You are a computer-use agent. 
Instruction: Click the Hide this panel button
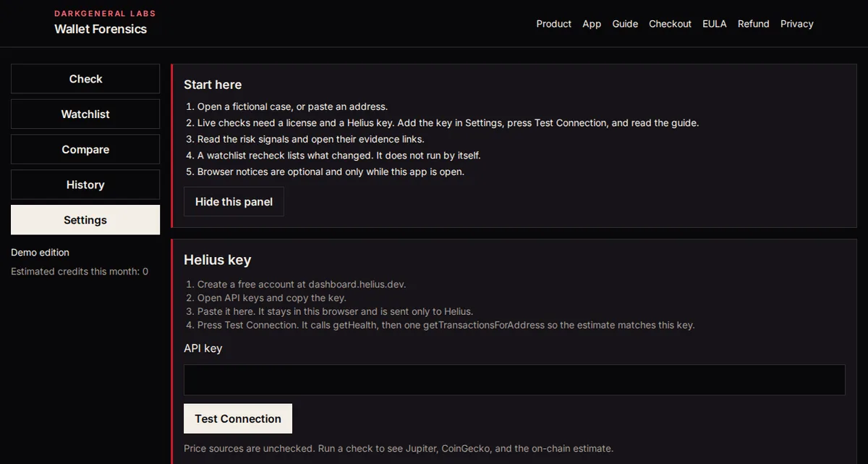click(234, 202)
